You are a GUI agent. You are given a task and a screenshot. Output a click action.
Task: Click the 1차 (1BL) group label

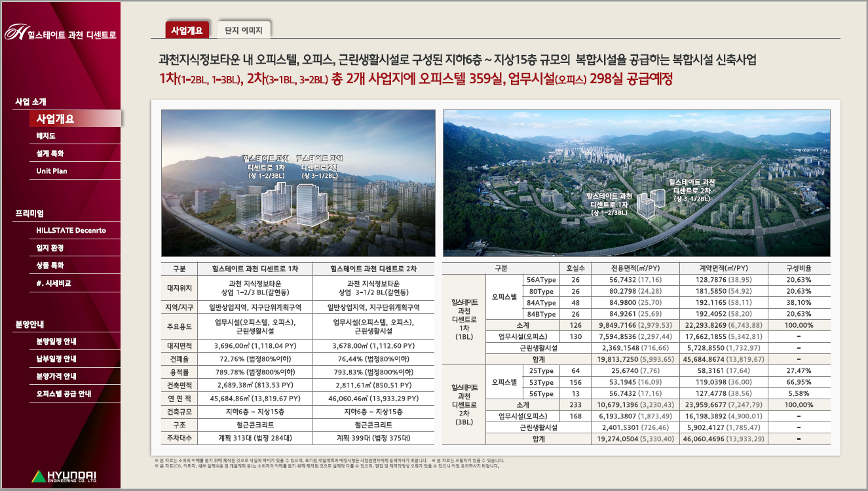click(464, 319)
